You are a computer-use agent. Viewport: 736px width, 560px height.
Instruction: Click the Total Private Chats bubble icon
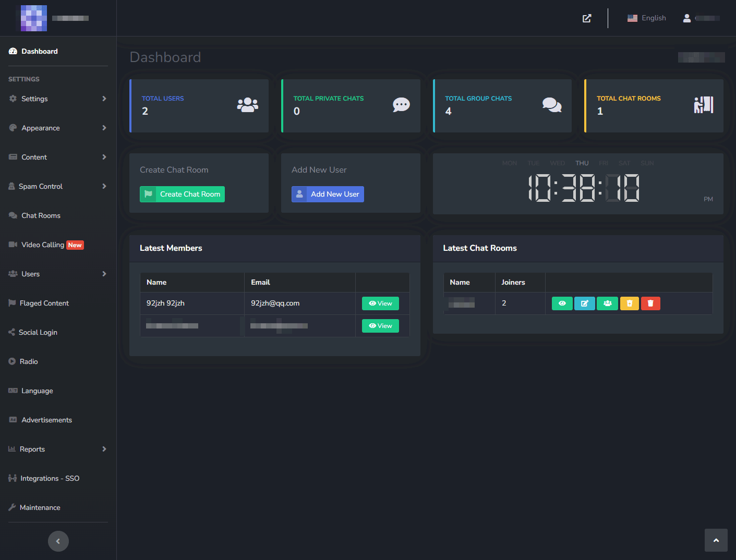401,105
